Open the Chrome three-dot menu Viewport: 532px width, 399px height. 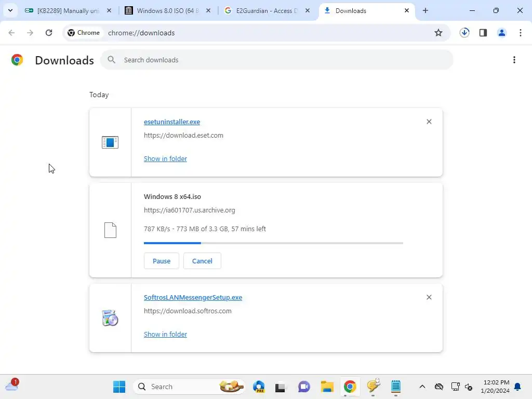click(521, 33)
